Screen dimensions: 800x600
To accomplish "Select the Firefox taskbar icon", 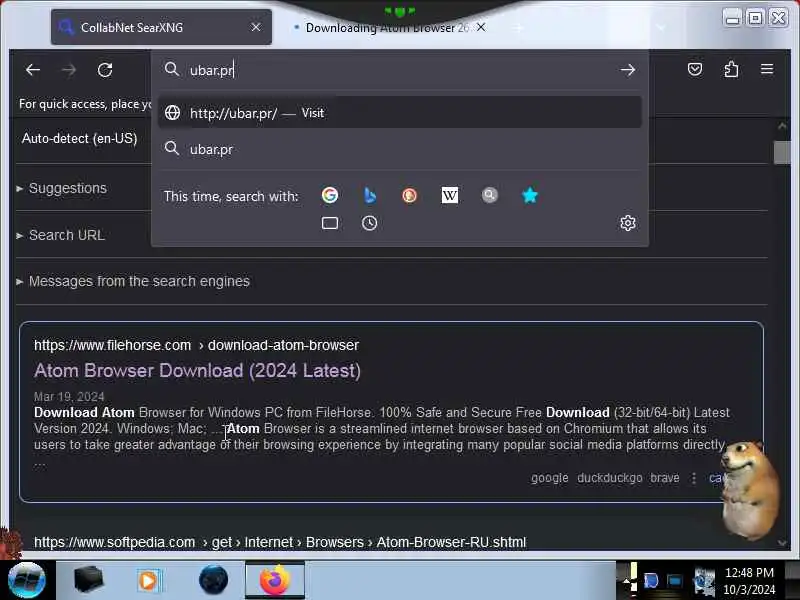I will coord(275,580).
